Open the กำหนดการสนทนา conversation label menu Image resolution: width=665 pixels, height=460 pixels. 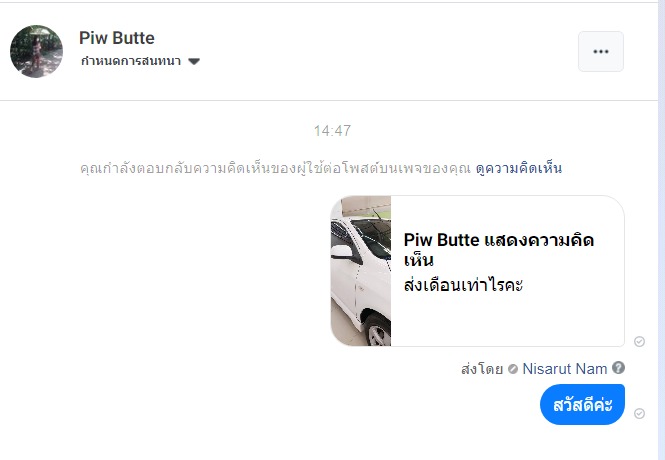pyautogui.click(x=132, y=61)
